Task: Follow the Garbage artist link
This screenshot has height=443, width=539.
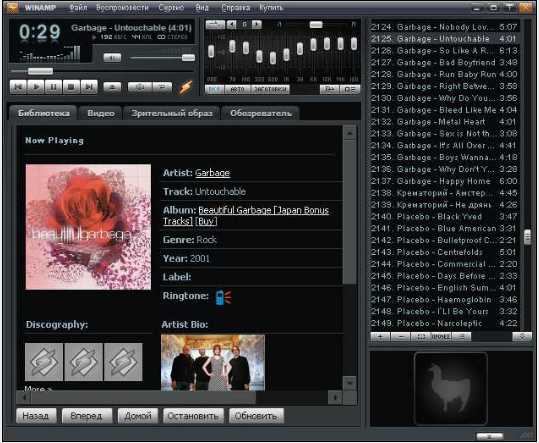Action: coord(212,173)
